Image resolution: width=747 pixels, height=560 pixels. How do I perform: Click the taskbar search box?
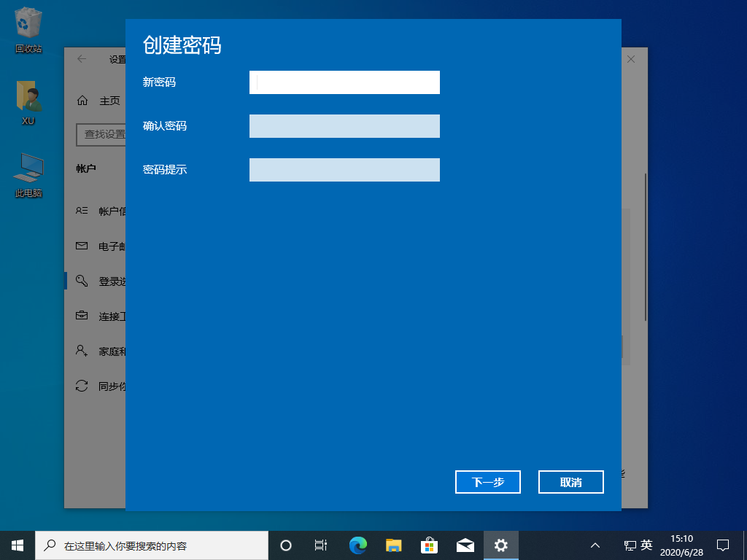pos(153,545)
